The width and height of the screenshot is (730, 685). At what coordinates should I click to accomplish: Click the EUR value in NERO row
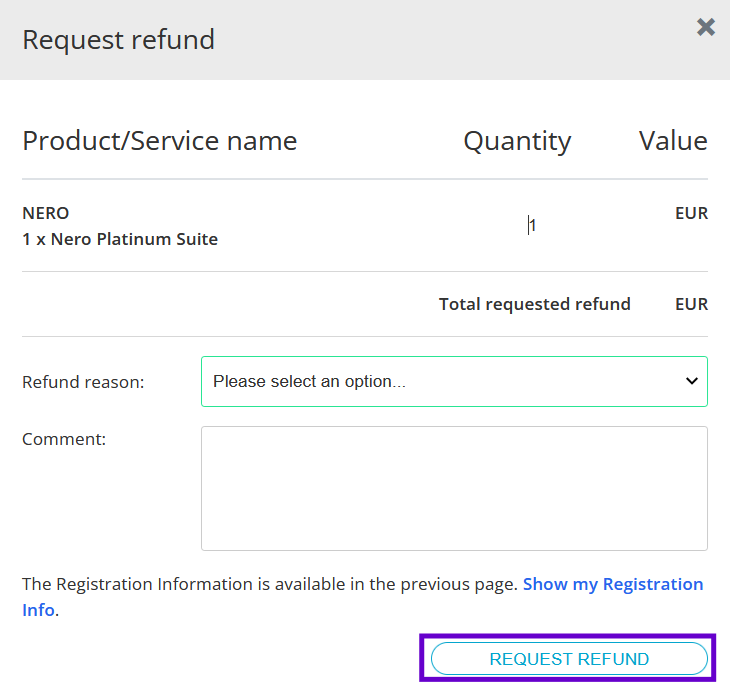[691, 213]
